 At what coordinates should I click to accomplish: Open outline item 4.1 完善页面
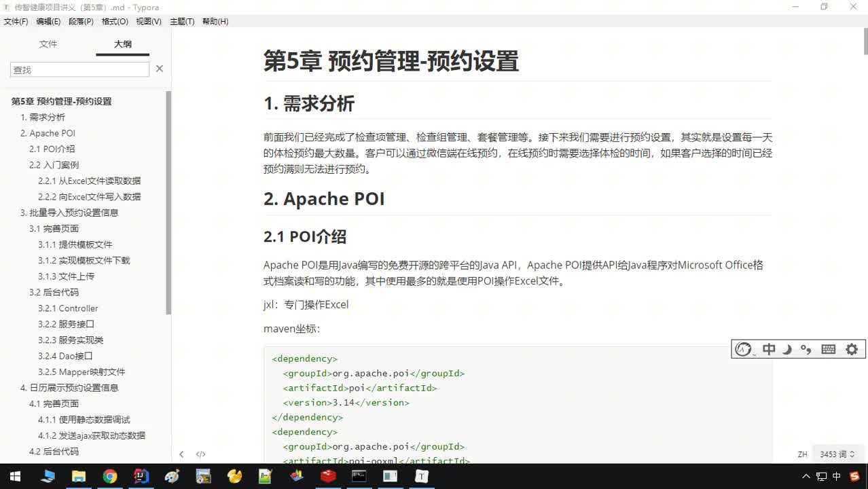pyautogui.click(x=54, y=404)
